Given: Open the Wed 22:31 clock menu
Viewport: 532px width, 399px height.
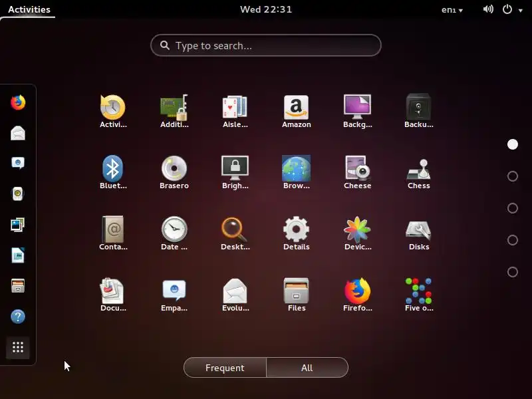Looking at the screenshot, I should [266, 9].
